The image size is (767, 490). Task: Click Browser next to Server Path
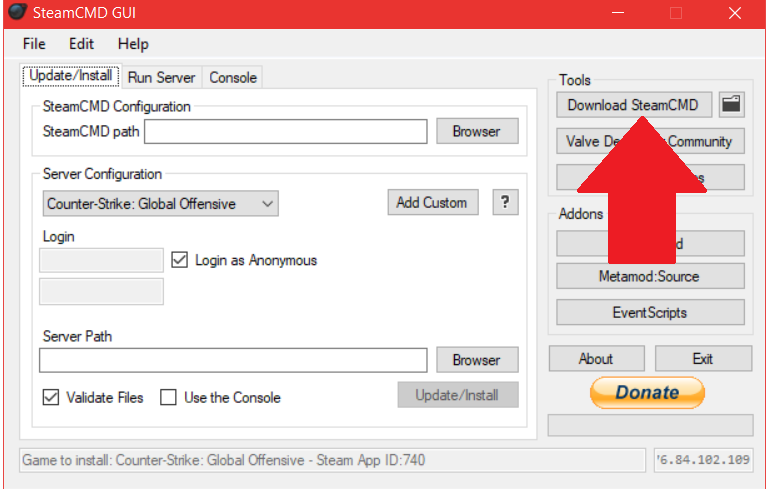pyautogui.click(x=477, y=360)
